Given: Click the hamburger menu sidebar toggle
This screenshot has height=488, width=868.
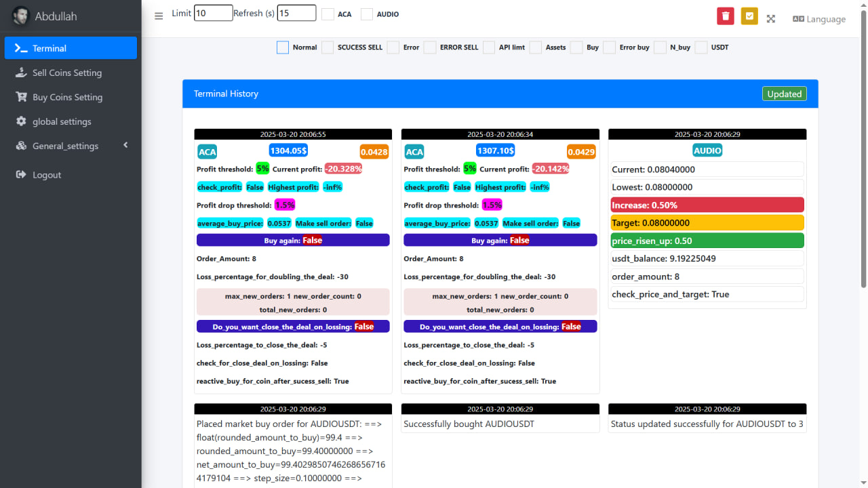Looking at the screenshot, I should (159, 16).
